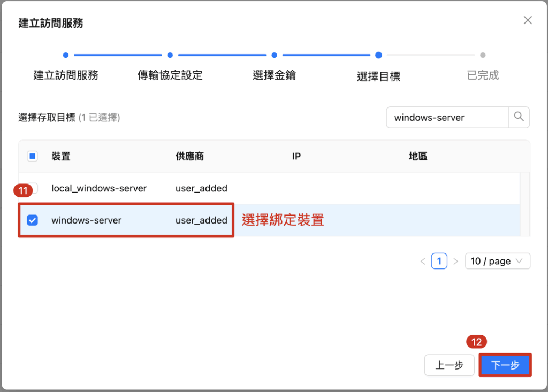Go to previous page arrow
The image size is (548, 392).
point(423,262)
